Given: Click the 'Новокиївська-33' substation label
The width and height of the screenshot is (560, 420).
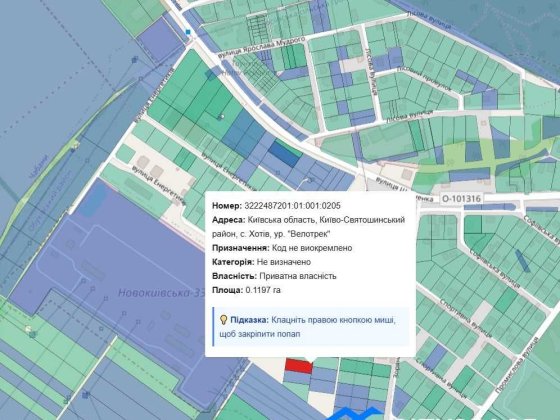Looking at the screenshot, I should pos(161,293).
